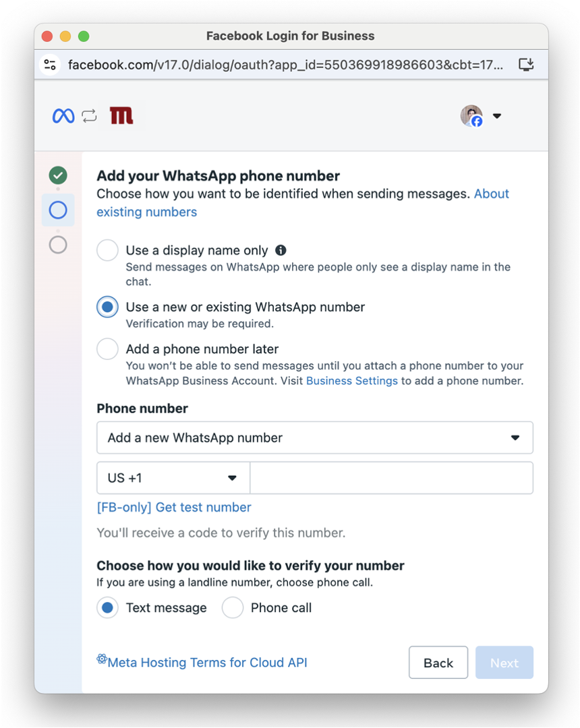Expand the account menu arrow next to avatar
Image resolution: width=580 pixels, height=728 pixels.
(497, 115)
